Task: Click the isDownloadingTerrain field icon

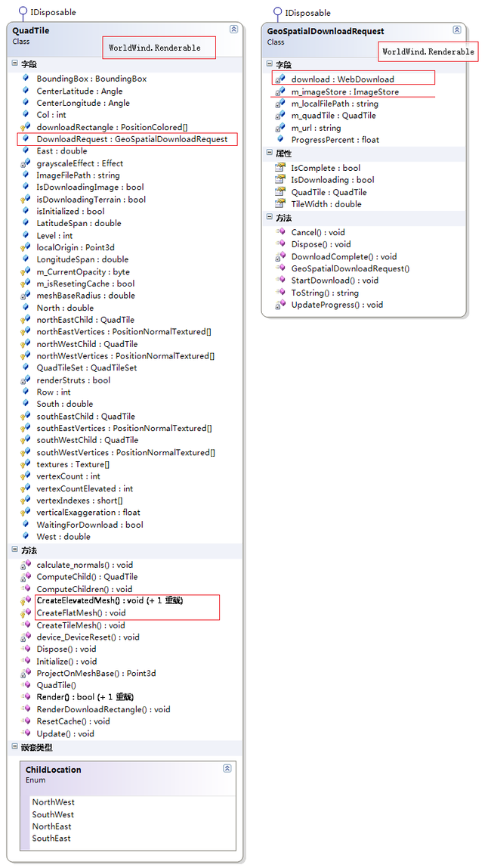Action: 26,200
